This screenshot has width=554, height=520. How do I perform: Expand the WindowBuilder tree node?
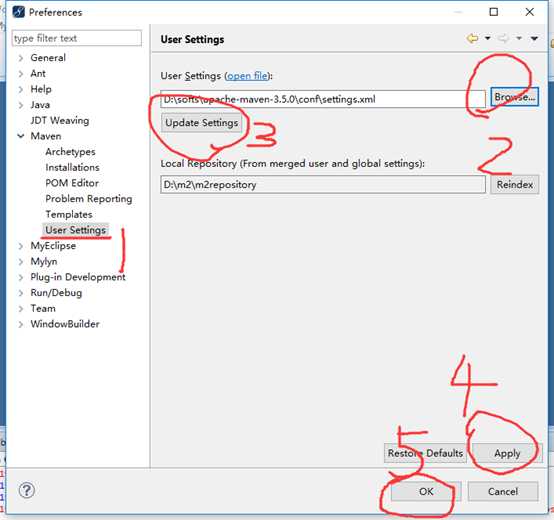coord(20,324)
